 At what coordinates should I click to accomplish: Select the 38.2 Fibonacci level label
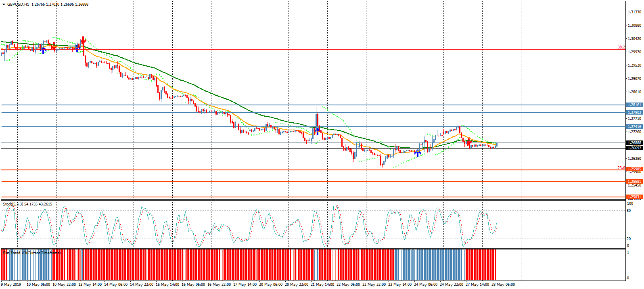[621, 47]
